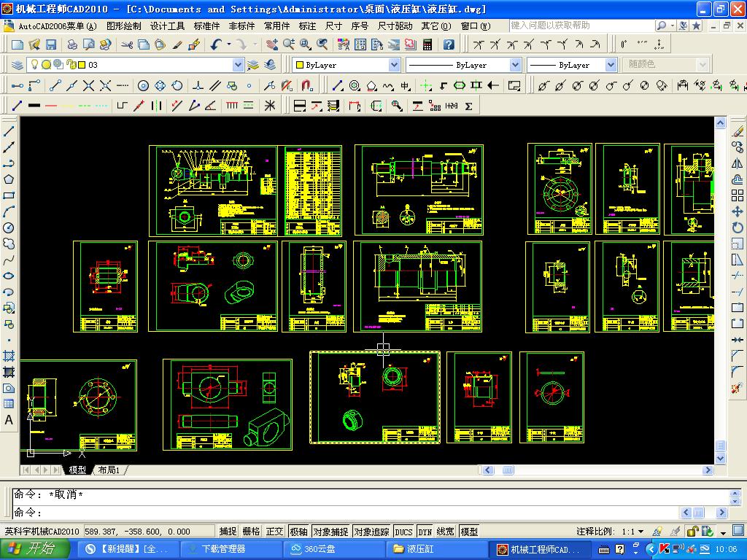Toggle 正交 ortho mode
Viewport: 747px width, 560px height.
(274, 531)
